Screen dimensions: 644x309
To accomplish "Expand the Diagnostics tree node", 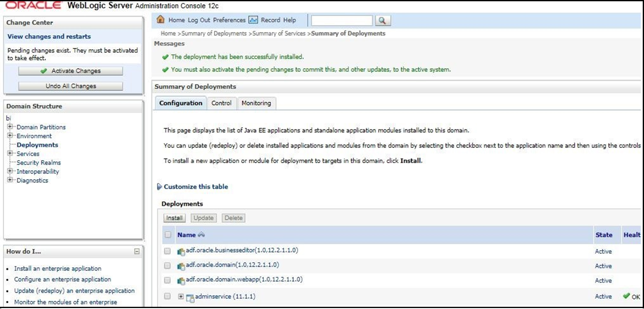I will pyautogui.click(x=10, y=180).
